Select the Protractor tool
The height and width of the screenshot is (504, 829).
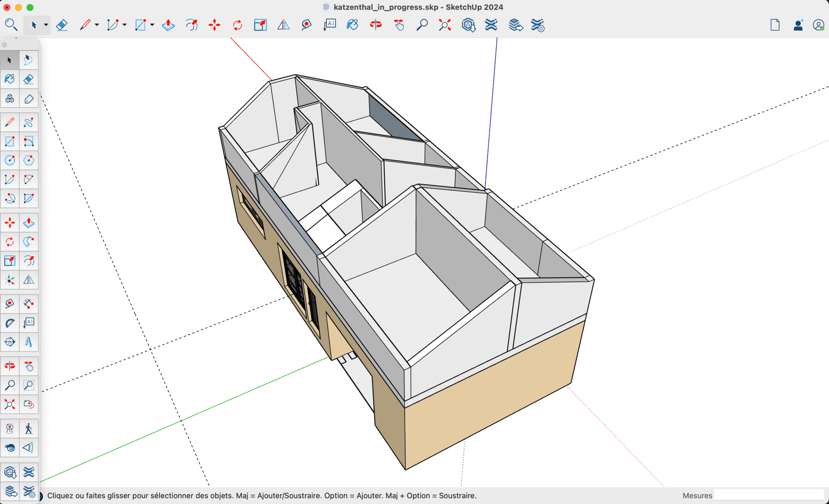10,323
